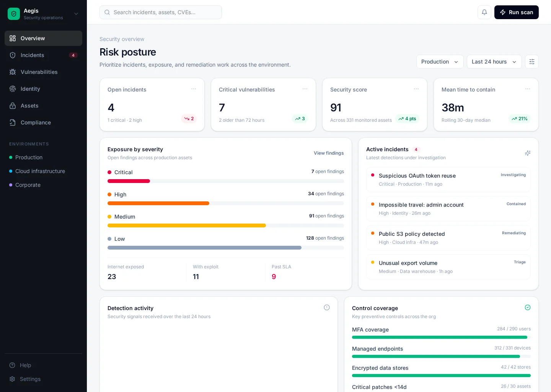Image resolution: width=551 pixels, height=392 pixels.
Task: Open the Suspicious OAuth token reuse incident
Action: point(448,180)
